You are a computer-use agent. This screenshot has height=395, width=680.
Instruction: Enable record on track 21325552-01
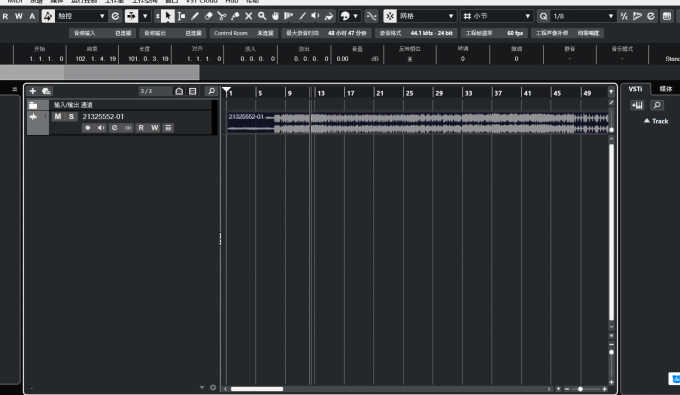(88, 127)
